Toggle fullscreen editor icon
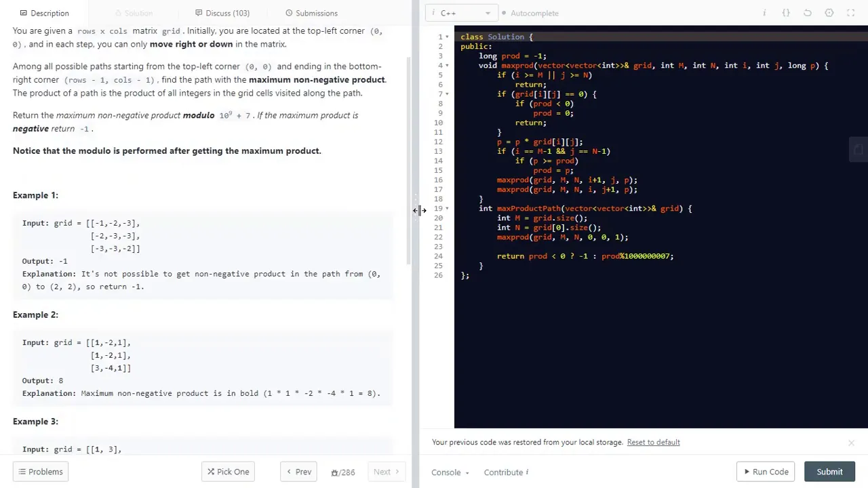The width and height of the screenshot is (868, 488). click(x=851, y=13)
